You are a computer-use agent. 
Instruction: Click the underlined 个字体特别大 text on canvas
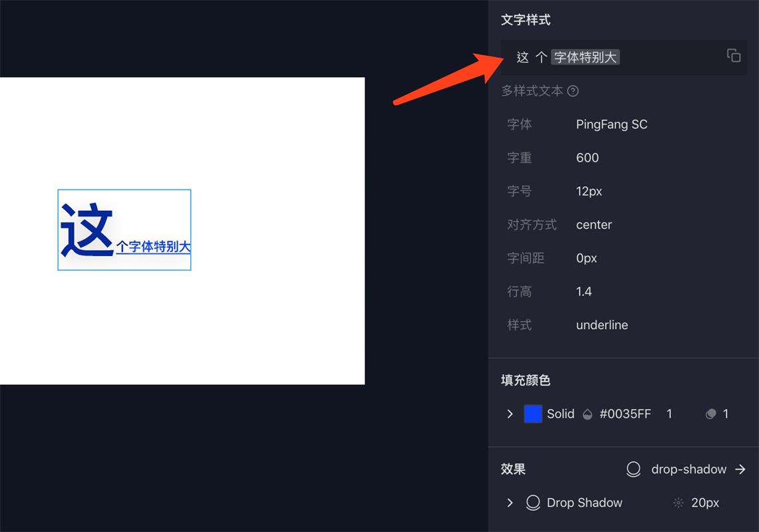click(154, 247)
